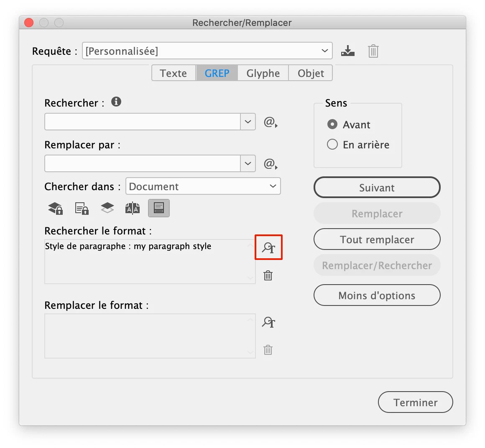Focus the Rechercher text input field
Viewport: 485px width, 448px height.
pos(143,122)
